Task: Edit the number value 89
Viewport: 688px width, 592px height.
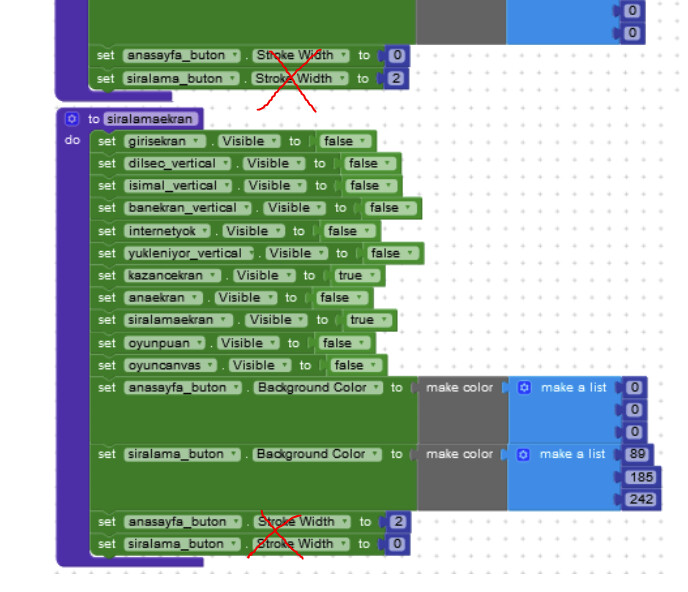Action: click(637, 454)
